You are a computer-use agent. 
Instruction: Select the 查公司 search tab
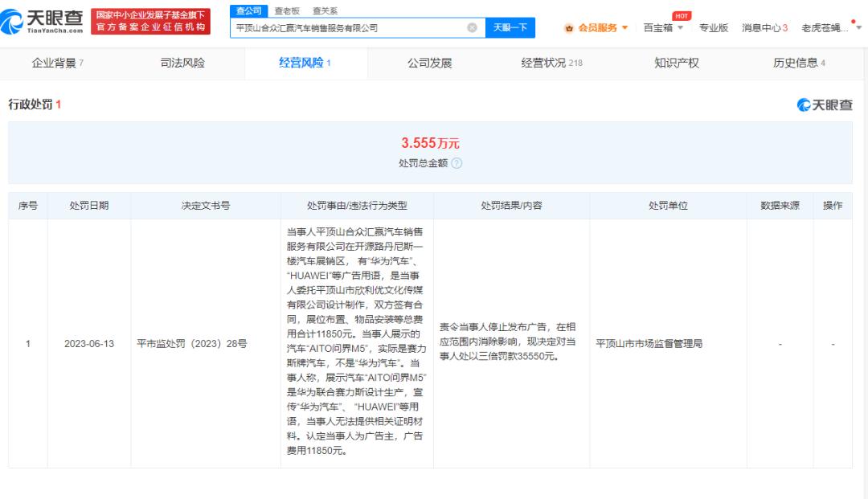[x=248, y=10]
